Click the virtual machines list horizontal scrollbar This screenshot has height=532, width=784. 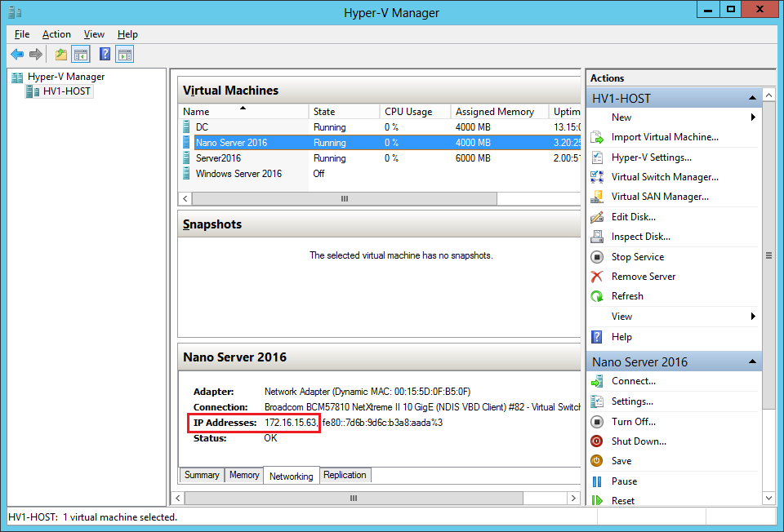coord(345,199)
